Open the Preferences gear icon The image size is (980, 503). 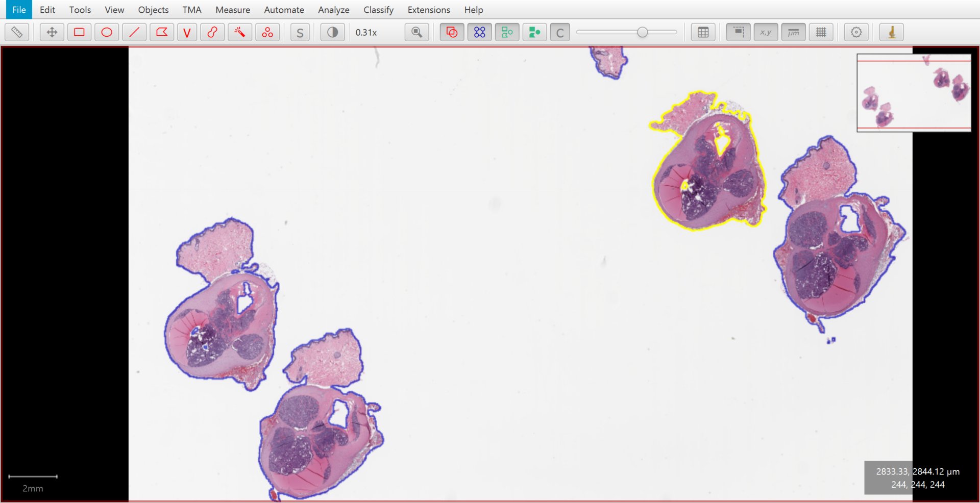[x=856, y=32]
